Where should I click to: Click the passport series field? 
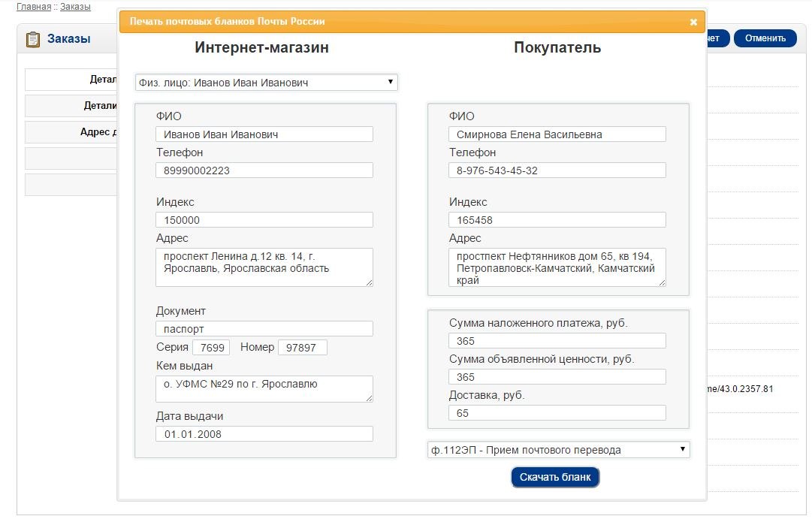(x=211, y=348)
